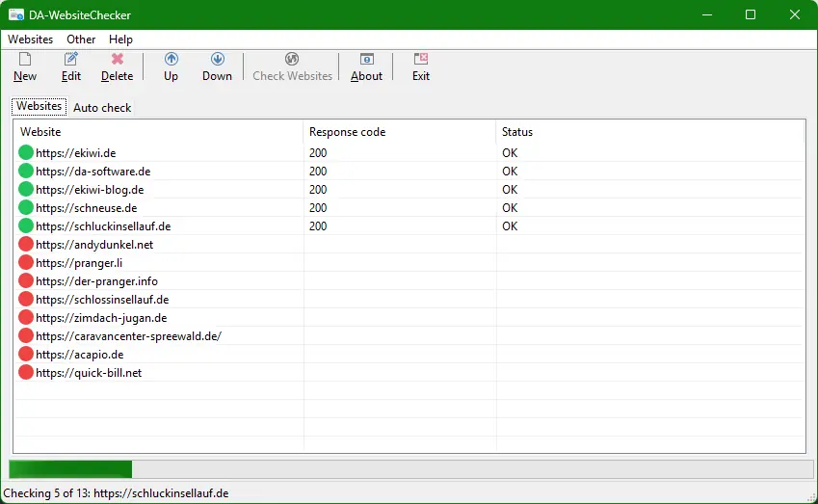This screenshot has width=818, height=504.
Task: Click the red status dot for andydunkel.net
Action: pyautogui.click(x=26, y=245)
